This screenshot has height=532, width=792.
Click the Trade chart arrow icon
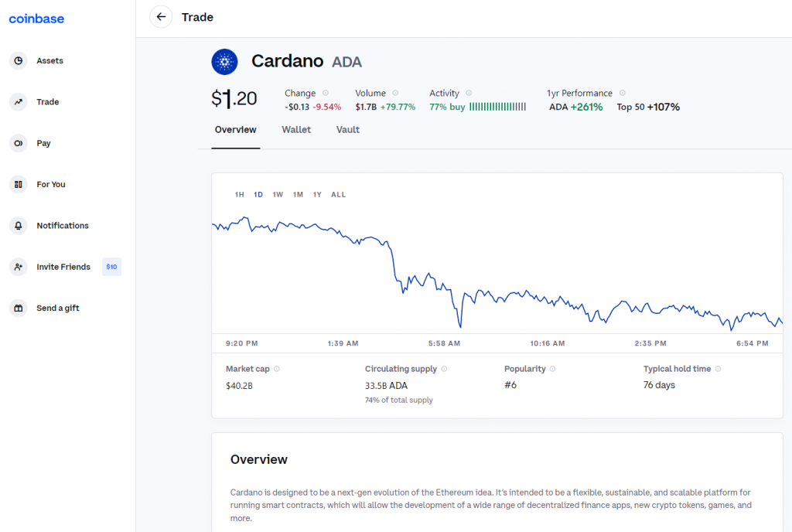point(19,102)
